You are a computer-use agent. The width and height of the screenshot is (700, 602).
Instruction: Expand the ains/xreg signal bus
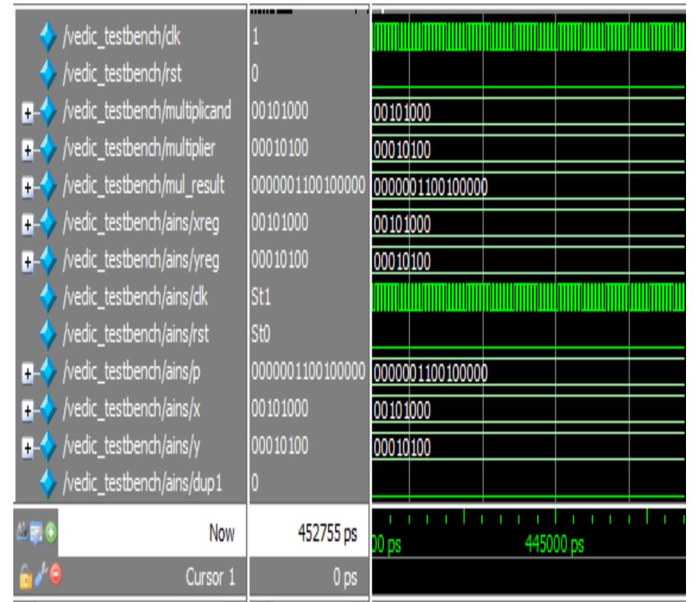[x=28, y=223]
